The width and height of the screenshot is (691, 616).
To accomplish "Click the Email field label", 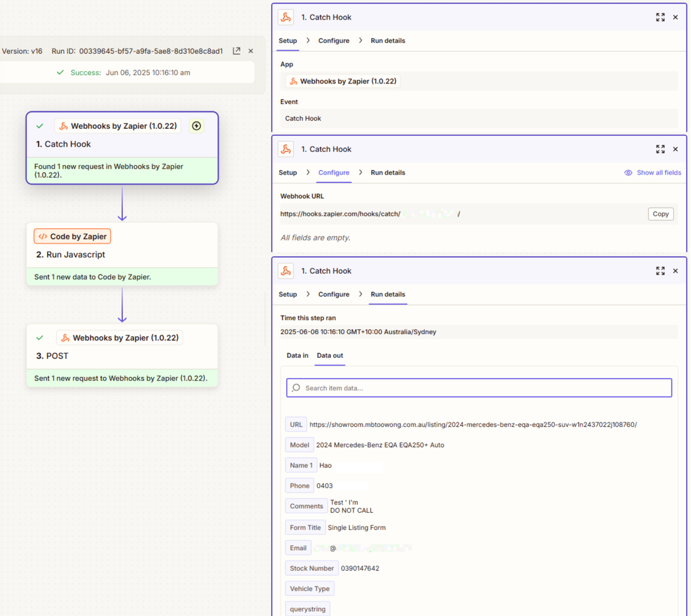I will pos(298,548).
